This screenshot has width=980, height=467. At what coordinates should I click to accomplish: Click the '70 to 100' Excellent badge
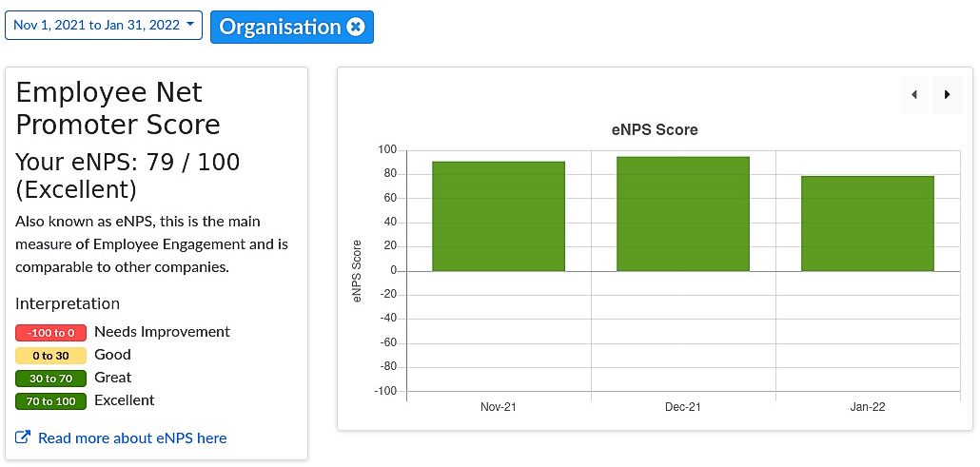point(51,401)
